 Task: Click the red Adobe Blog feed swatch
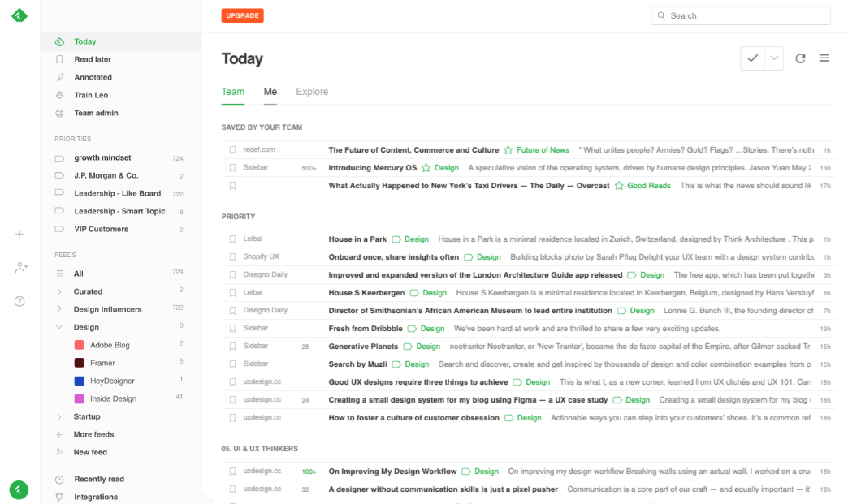79,345
